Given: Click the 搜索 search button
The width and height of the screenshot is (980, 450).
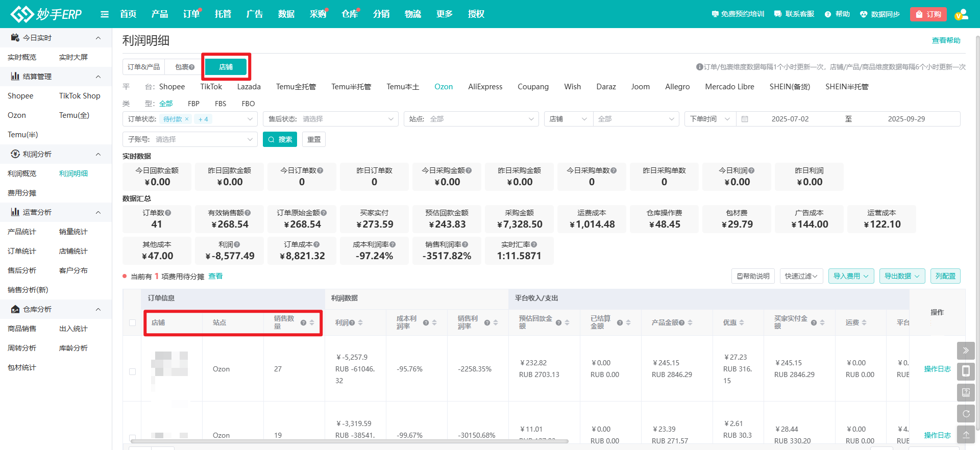Looking at the screenshot, I should (280, 139).
